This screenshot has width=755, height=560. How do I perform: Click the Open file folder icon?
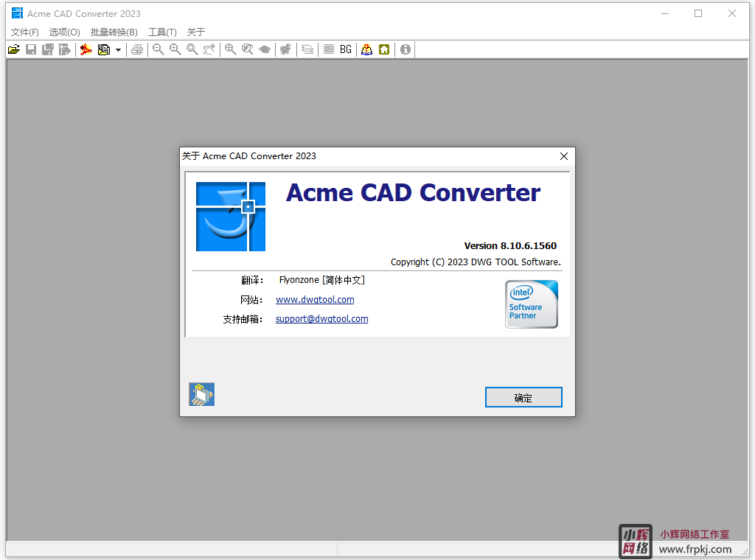pyautogui.click(x=14, y=49)
